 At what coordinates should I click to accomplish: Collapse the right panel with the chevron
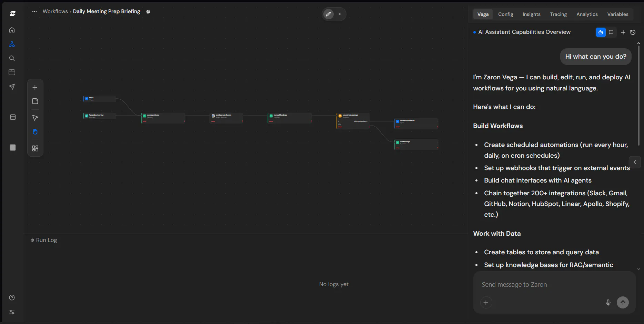click(x=635, y=162)
